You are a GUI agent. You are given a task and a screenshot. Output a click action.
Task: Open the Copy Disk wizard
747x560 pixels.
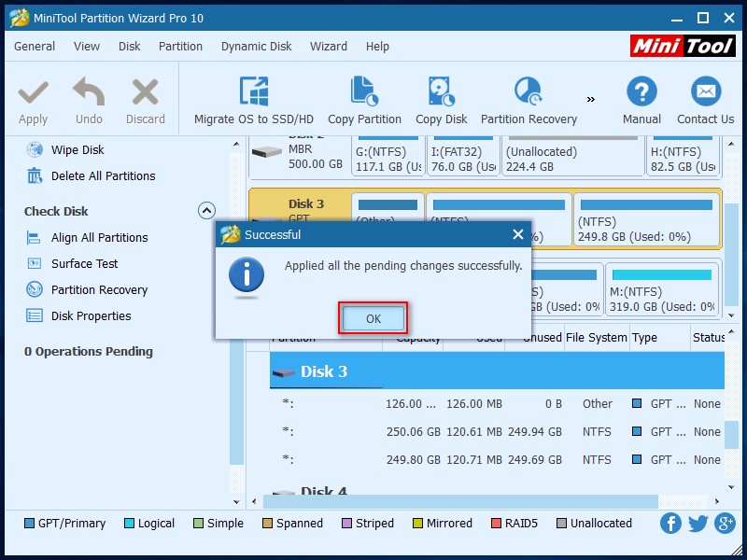coord(441,101)
